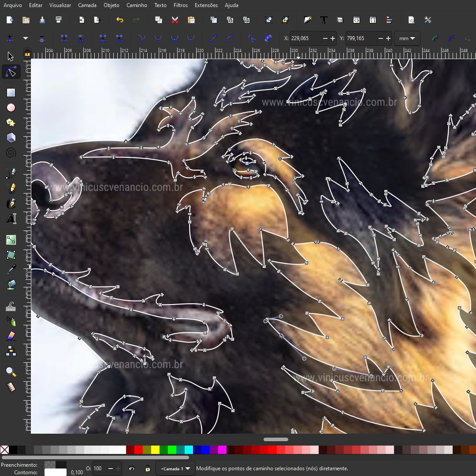Click the Insert new nodes button
Screen dimensions: 476x476
[10, 38]
